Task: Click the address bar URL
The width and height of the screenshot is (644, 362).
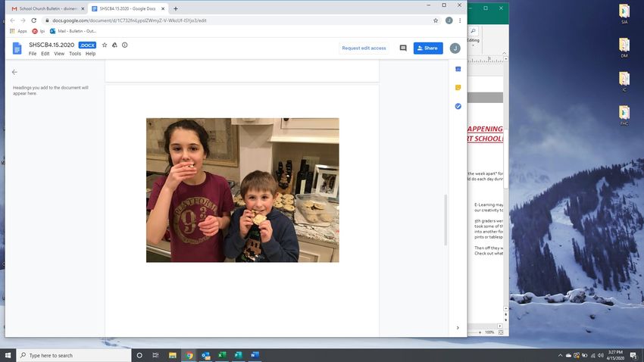Action: [x=130, y=20]
